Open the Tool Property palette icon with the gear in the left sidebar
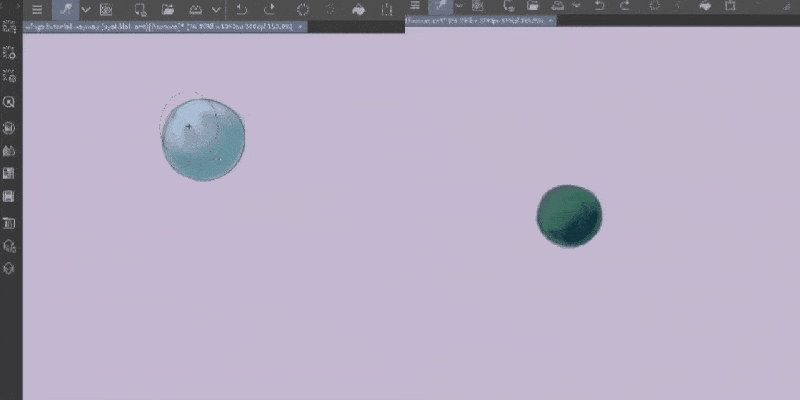Screen dimensions: 800x400 point(9,52)
